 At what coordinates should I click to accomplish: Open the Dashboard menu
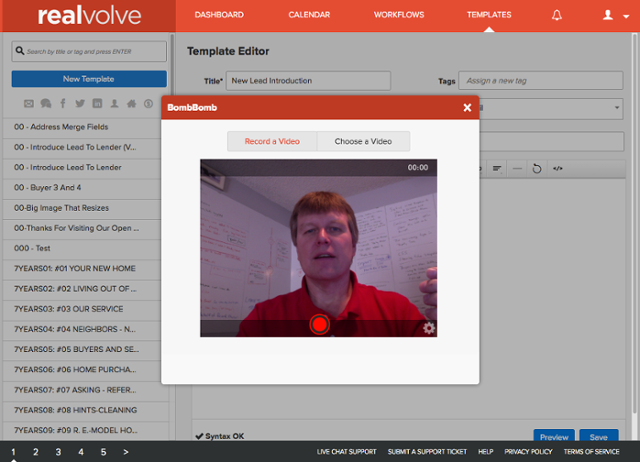(219, 15)
